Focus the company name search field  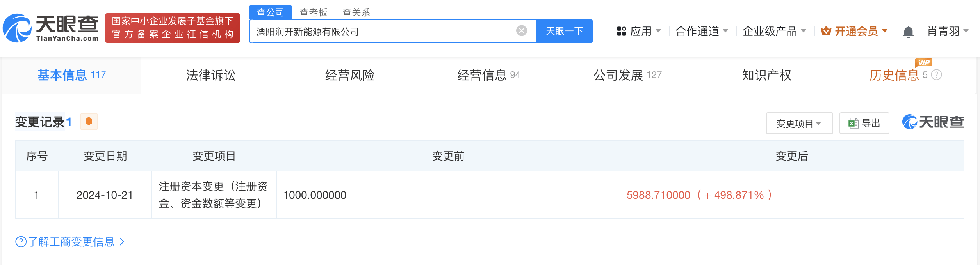pyautogui.click(x=383, y=32)
